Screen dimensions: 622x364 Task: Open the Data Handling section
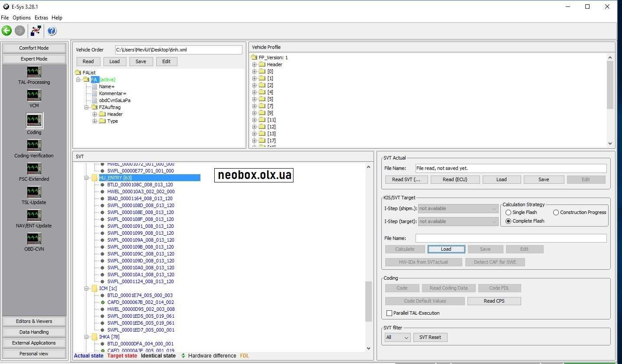tap(34, 332)
